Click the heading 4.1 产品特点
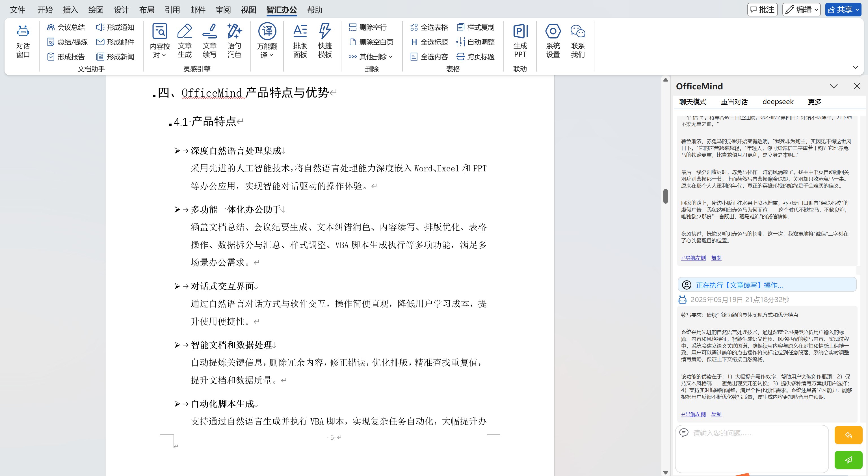868x476 pixels. click(205, 122)
